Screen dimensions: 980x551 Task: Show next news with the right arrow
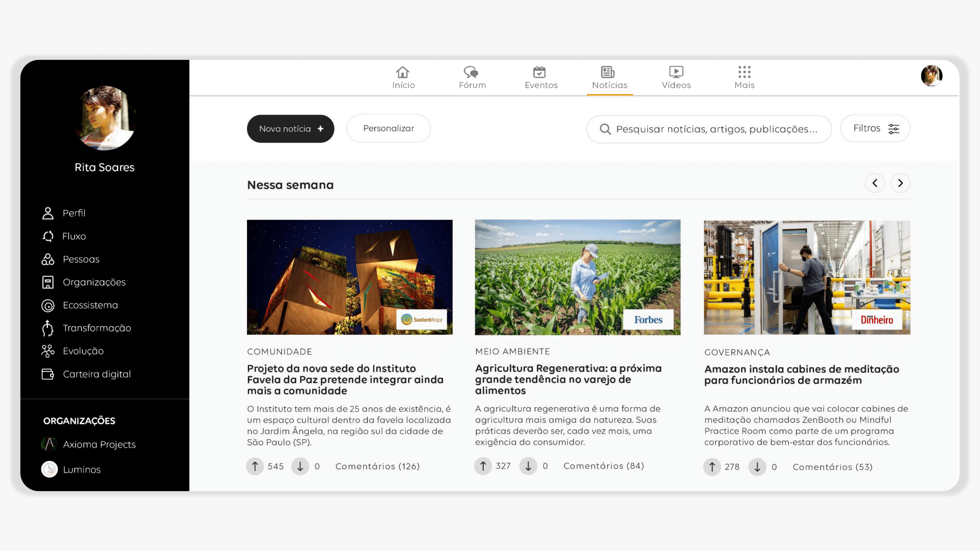(x=900, y=183)
